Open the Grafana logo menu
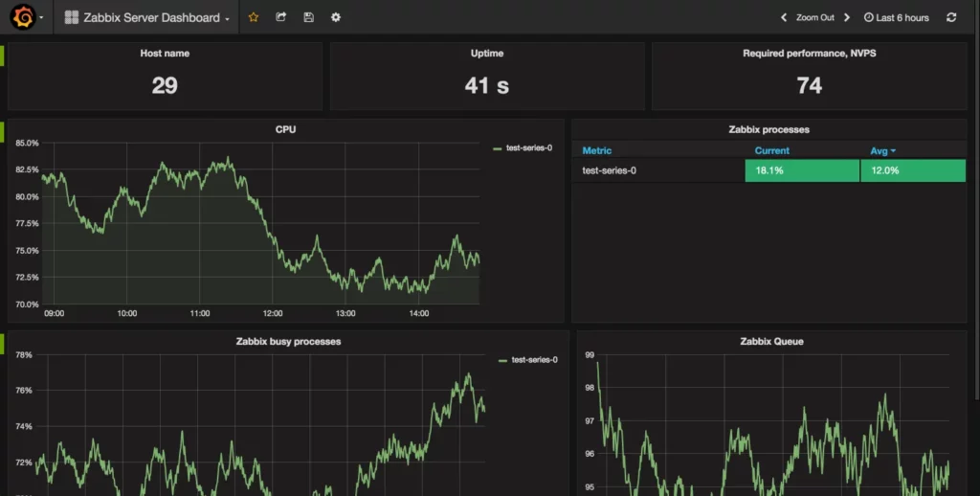The height and width of the screenshot is (496, 980). coord(26,17)
